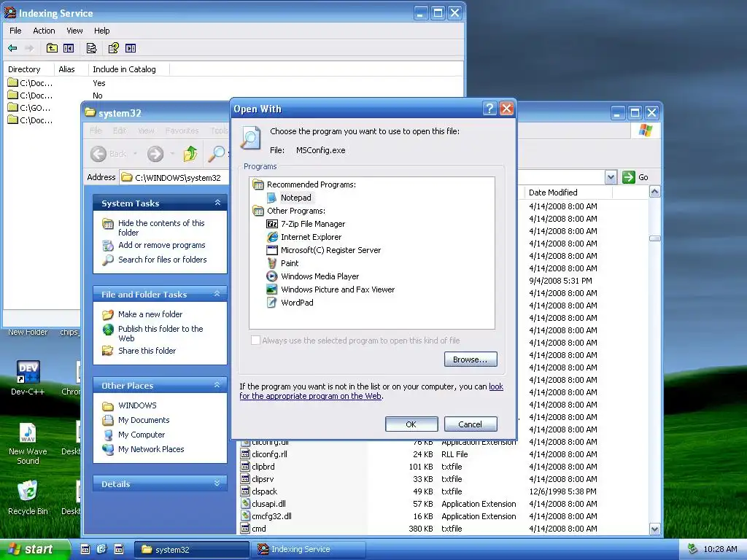This screenshot has height=560, width=747.
Task: Click the Search magnifier in system32 toolbar
Action: [x=217, y=154]
